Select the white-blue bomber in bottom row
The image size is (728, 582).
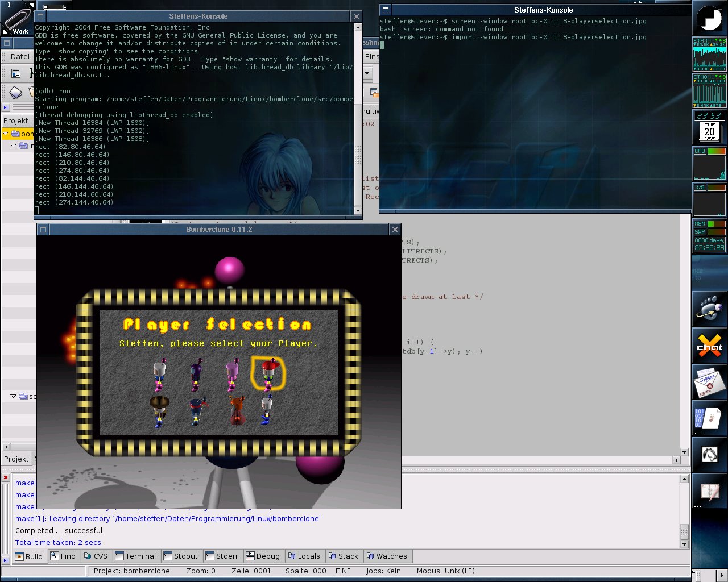coord(266,410)
